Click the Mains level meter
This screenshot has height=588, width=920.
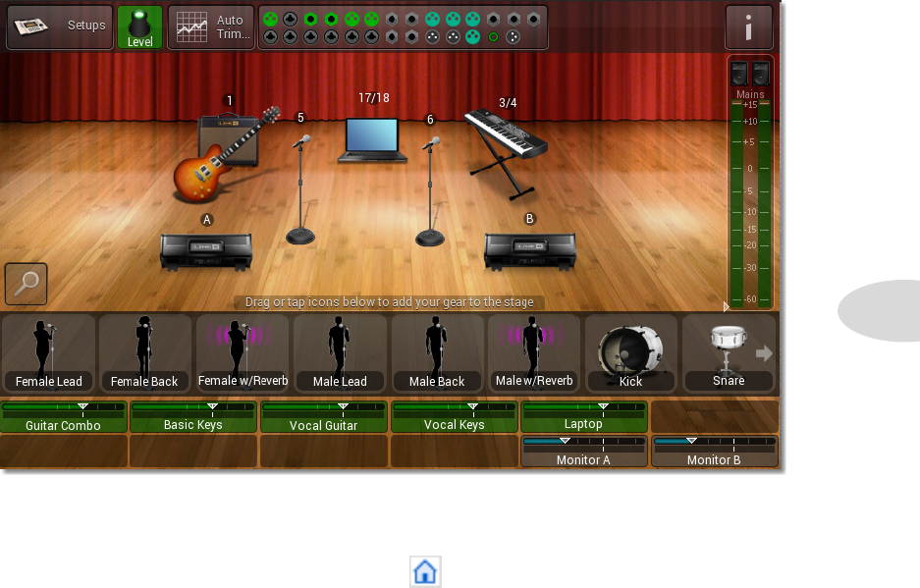pos(750,202)
